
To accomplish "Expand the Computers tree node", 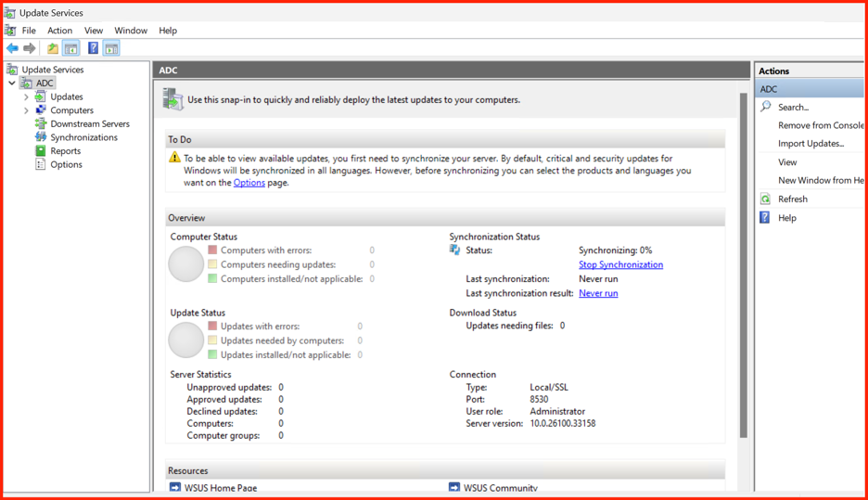I will [x=26, y=110].
